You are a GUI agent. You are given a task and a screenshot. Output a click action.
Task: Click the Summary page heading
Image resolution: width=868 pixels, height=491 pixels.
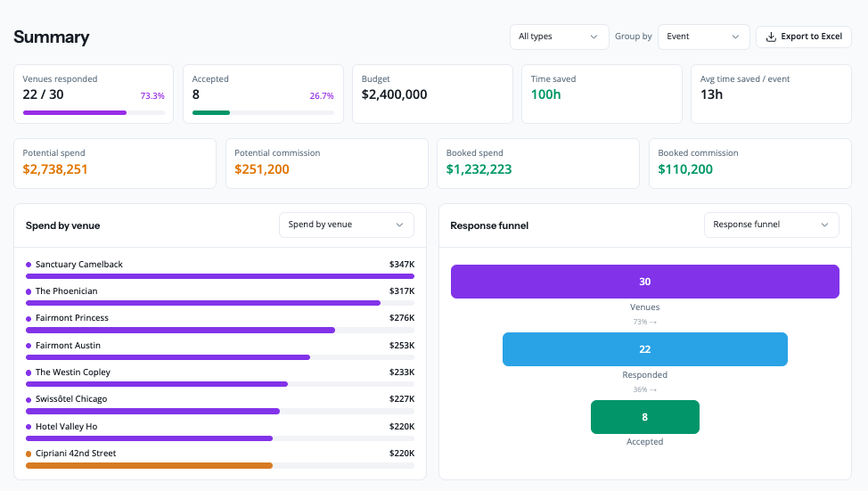pyautogui.click(x=52, y=37)
